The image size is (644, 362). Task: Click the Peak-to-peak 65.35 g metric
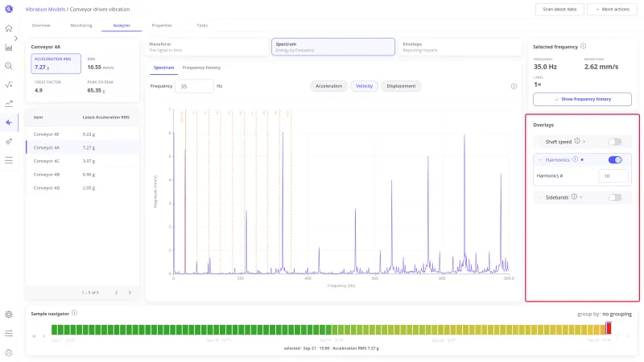100,87
